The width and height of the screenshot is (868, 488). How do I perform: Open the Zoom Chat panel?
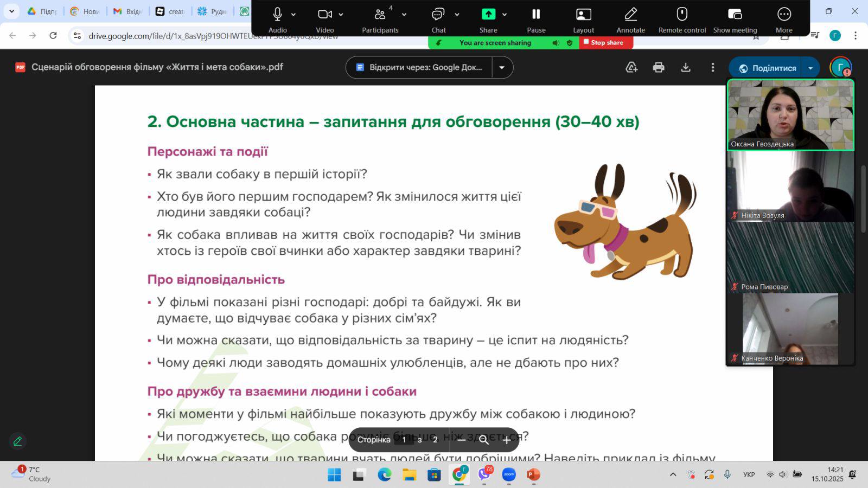point(438,15)
